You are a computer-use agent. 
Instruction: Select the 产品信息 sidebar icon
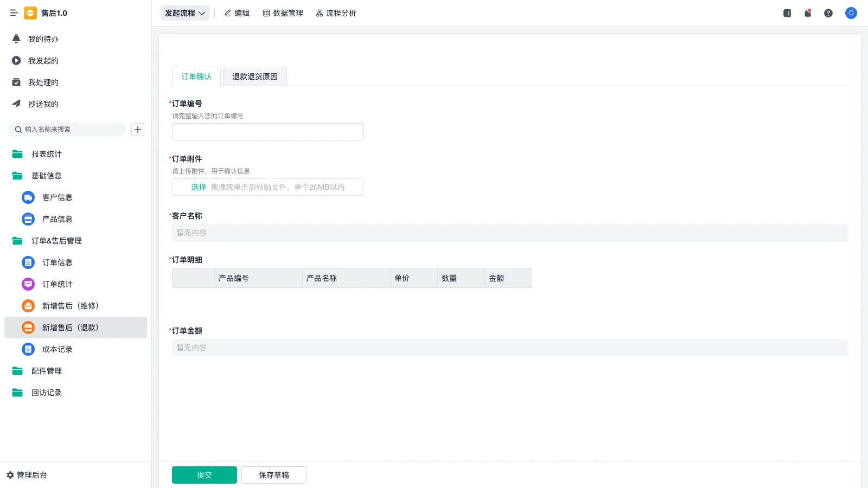point(28,219)
